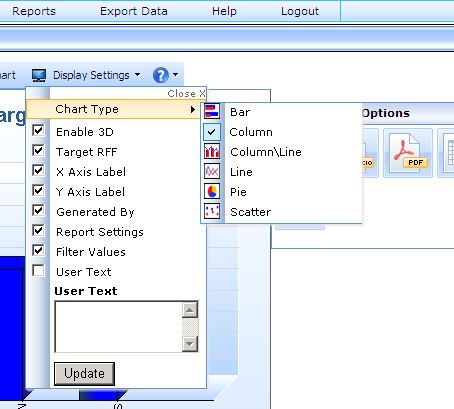Expand the Chart Type submenu arrow
Viewport: 454px width, 409px height.
pyautogui.click(x=193, y=109)
